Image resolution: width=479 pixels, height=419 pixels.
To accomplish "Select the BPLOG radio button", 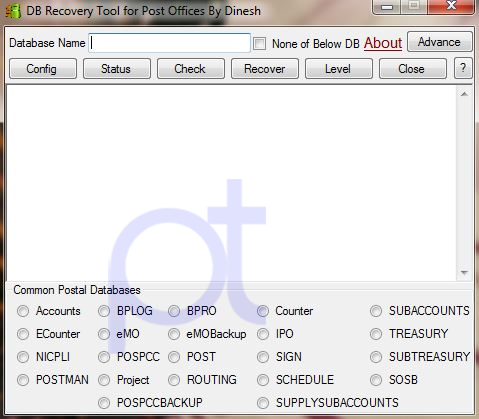I will pyautogui.click(x=104, y=311).
